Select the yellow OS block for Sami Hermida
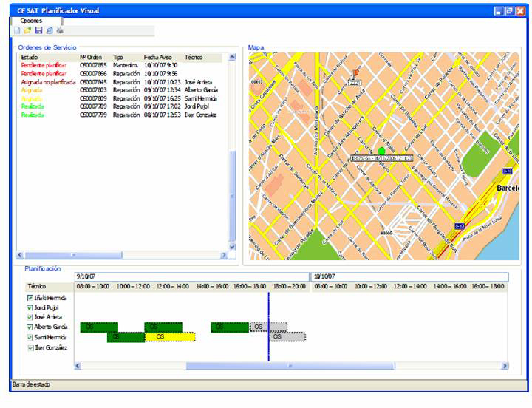532x408 pixels. tap(170, 337)
